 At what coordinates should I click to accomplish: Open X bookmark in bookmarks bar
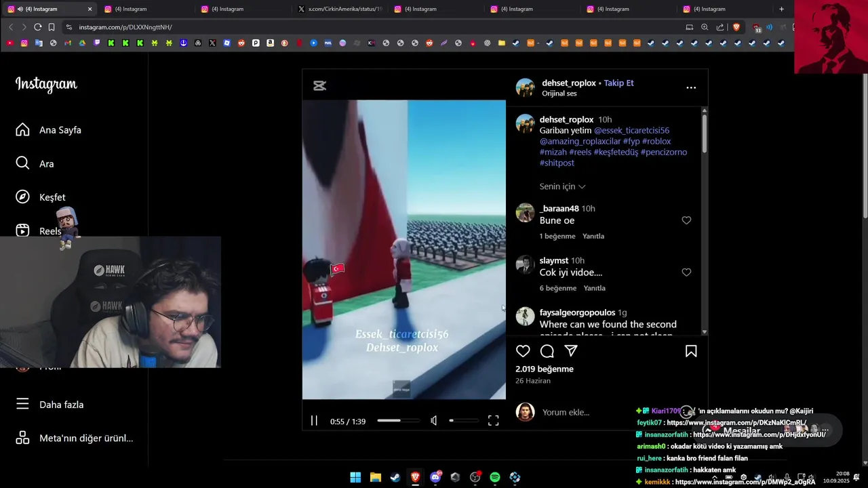[212, 43]
